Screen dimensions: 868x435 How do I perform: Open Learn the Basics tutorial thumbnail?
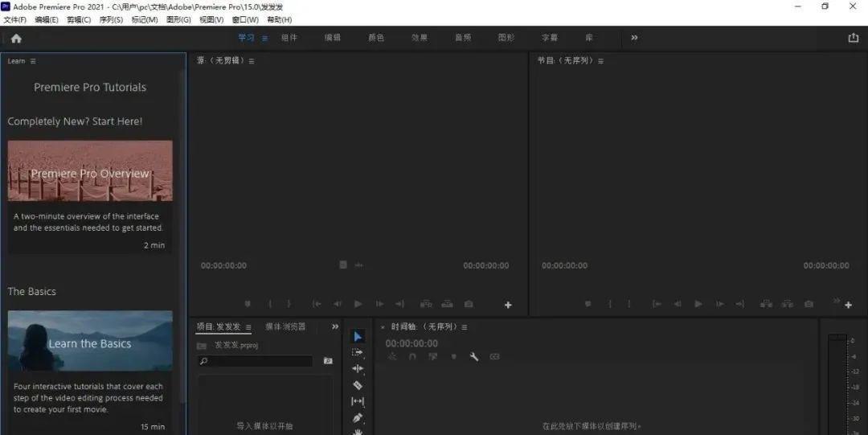(x=90, y=341)
